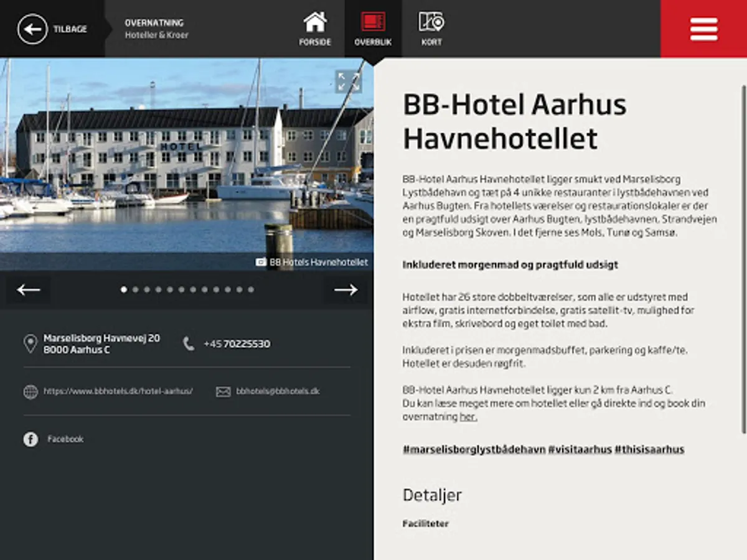Advance to the next photo with the right arrow
The width and height of the screenshot is (747, 560).
[345, 289]
